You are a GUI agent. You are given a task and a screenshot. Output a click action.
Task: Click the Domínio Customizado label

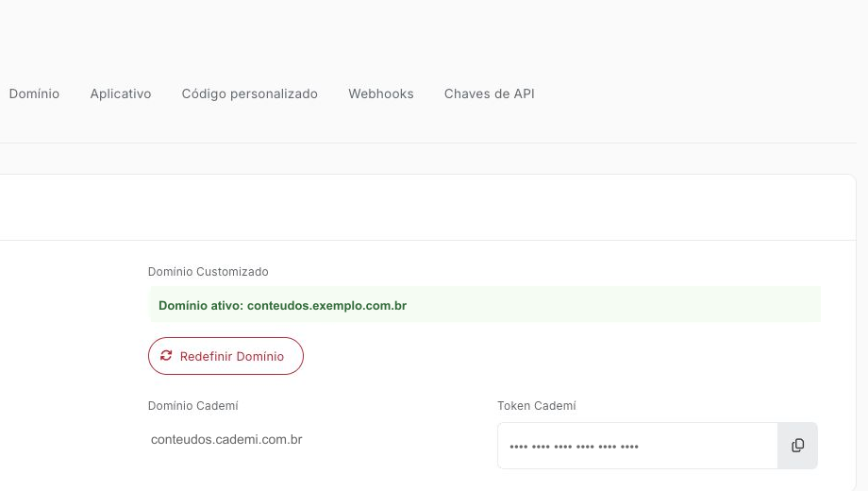pyautogui.click(x=209, y=272)
